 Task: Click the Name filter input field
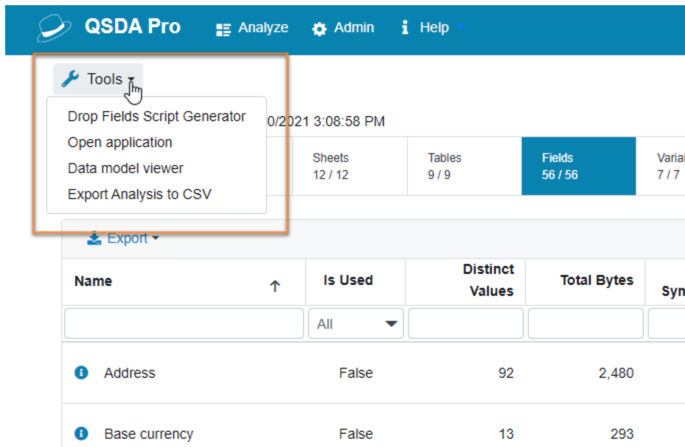coord(184,324)
